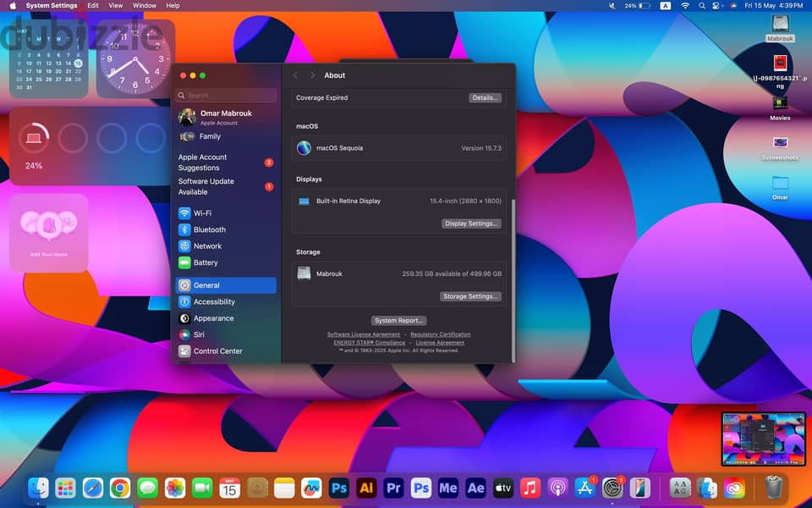Open the Family sidebar entry
Viewport: 812px width, 508px height.
click(x=226, y=136)
